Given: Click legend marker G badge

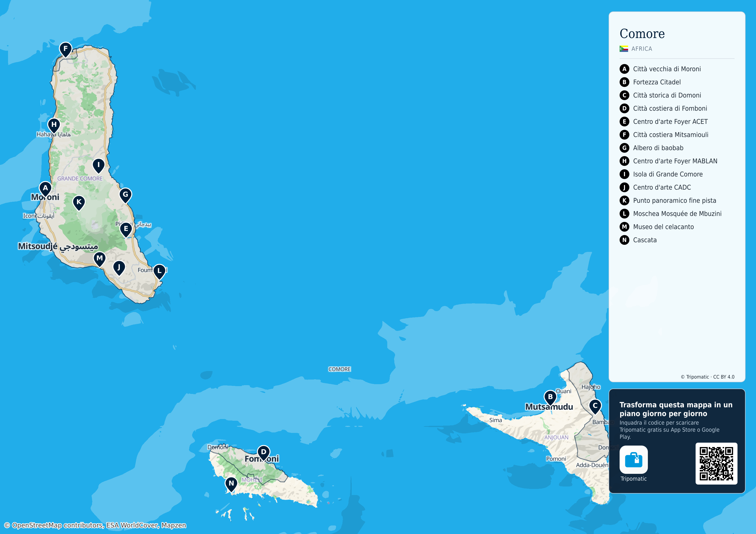Looking at the screenshot, I should [x=624, y=148].
